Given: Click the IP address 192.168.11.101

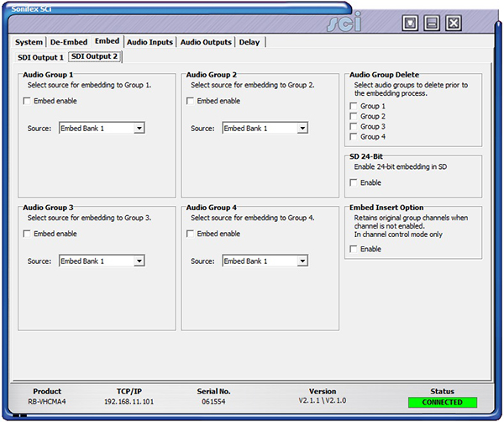Looking at the screenshot, I should 129,402.
